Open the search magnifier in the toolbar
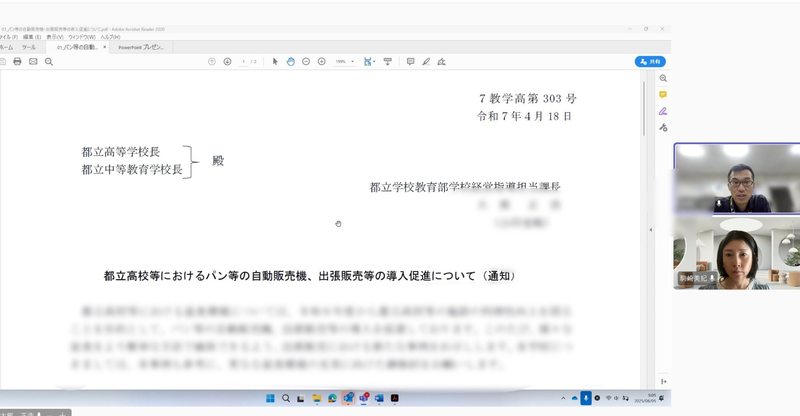The height and width of the screenshot is (416, 800). [x=49, y=61]
